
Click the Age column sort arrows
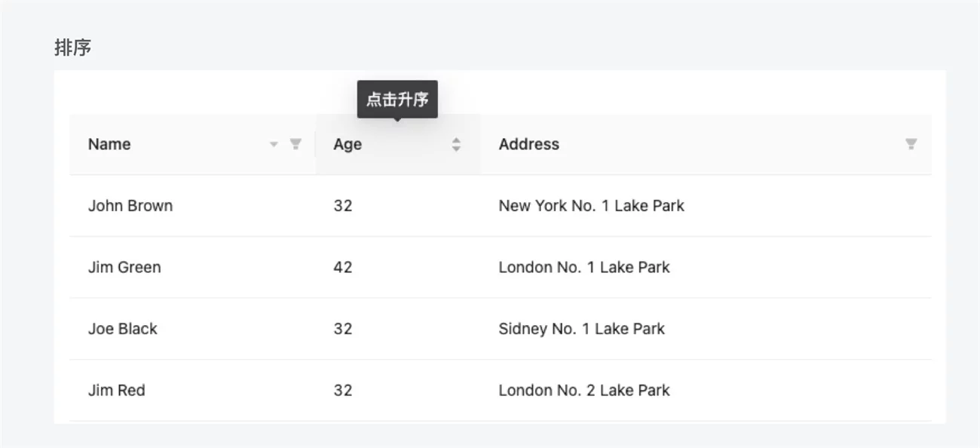pos(456,145)
